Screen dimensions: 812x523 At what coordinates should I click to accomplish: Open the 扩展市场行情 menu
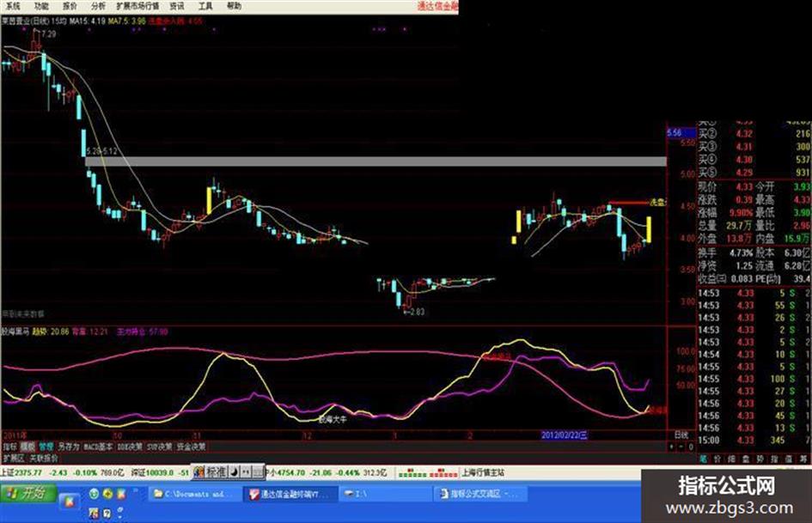point(137,6)
